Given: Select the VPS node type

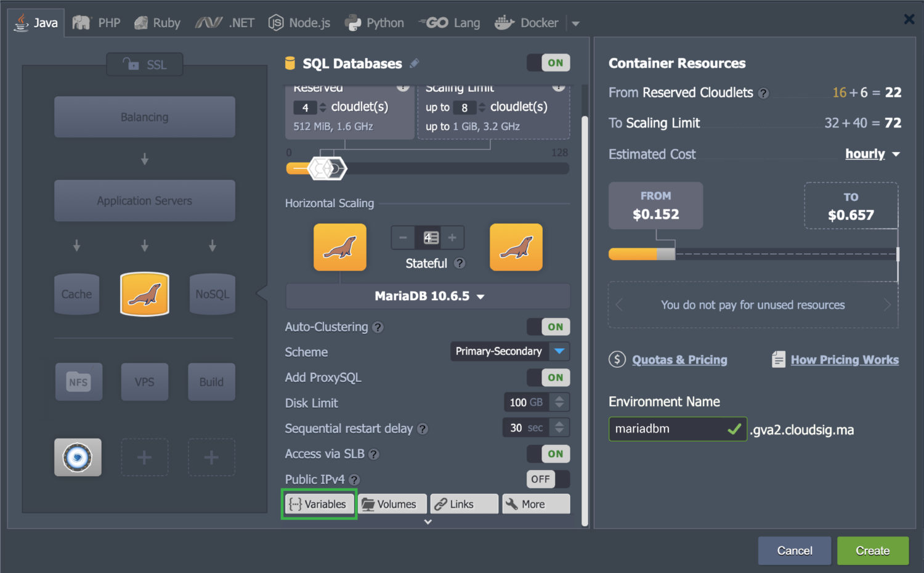Looking at the screenshot, I should (x=144, y=381).
